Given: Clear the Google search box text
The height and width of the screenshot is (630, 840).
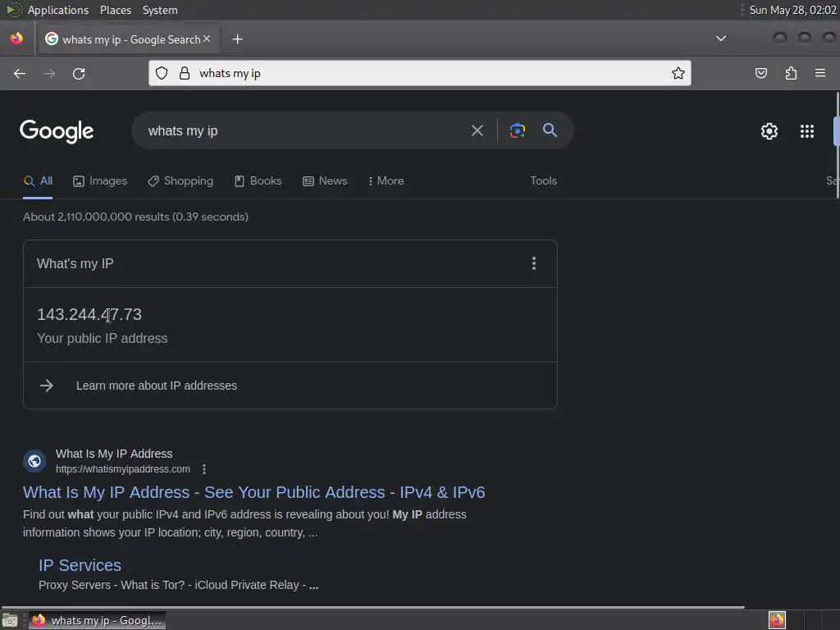Looking at the screenshot, I should (x=477, y=130).
